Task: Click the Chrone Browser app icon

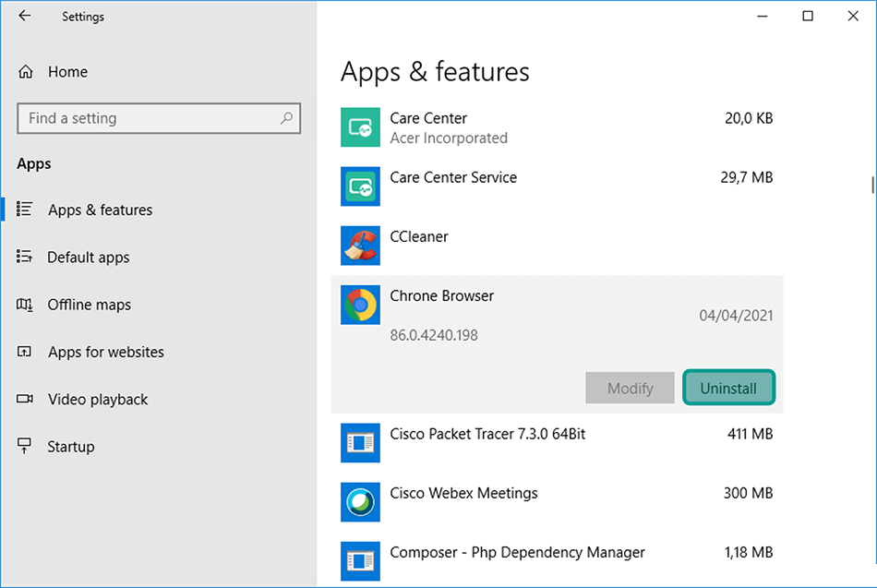Action: [360, 305]
